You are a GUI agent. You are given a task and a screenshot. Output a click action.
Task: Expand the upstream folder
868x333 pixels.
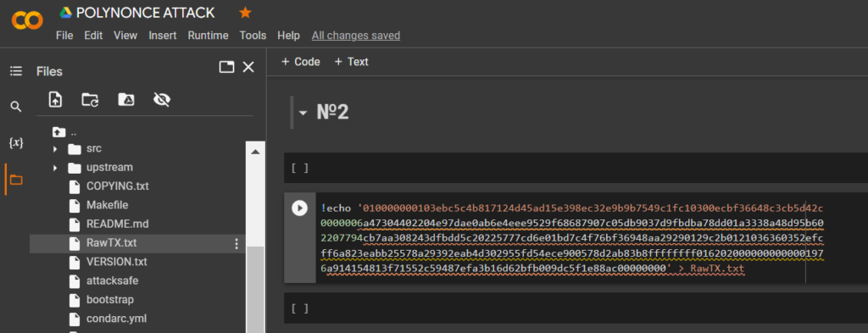pos(55,168)
